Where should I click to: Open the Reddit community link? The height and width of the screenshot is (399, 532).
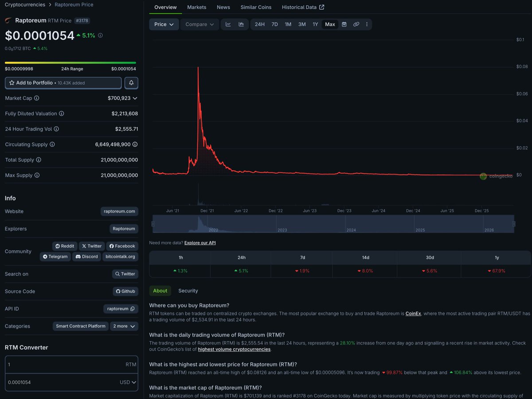pos(65,246)
